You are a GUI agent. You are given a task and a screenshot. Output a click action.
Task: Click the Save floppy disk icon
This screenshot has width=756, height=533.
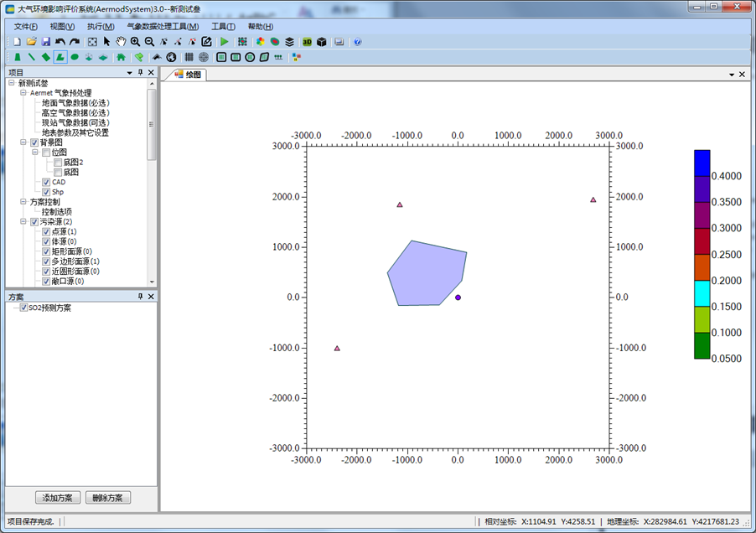pos(46,41)
